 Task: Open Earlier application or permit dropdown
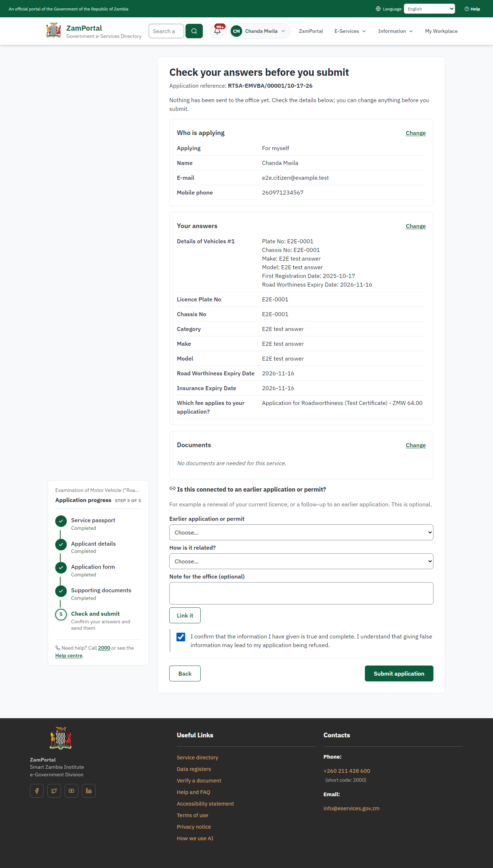(301, 532)
